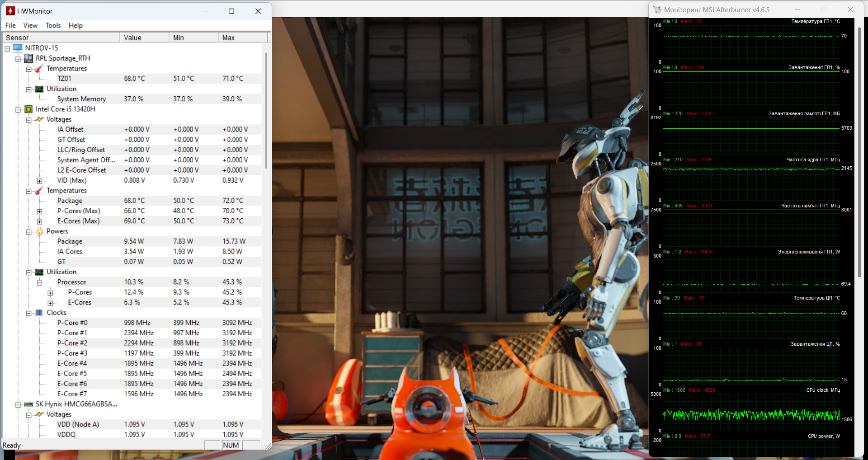Viewport: 868px width, 460px height.
Task: Collapse the SK Hynix HMCG66AGBSA node
Action: 18,405
